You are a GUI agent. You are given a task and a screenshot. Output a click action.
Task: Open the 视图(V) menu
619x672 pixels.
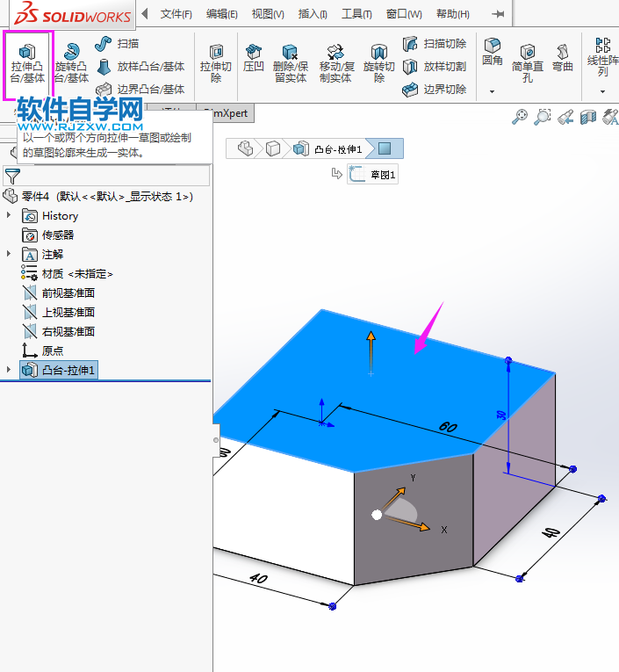268,14
